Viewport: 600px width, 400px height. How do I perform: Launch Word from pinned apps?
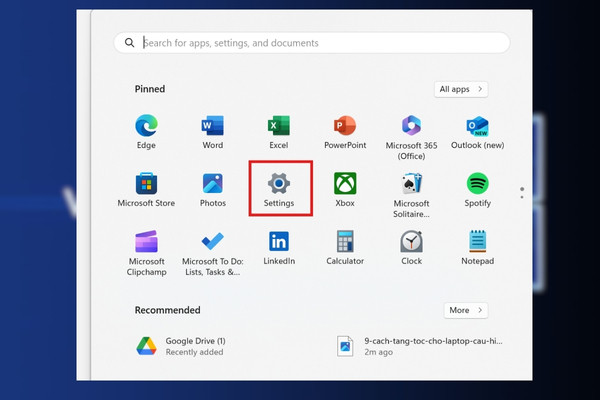(x=213, y=125)
